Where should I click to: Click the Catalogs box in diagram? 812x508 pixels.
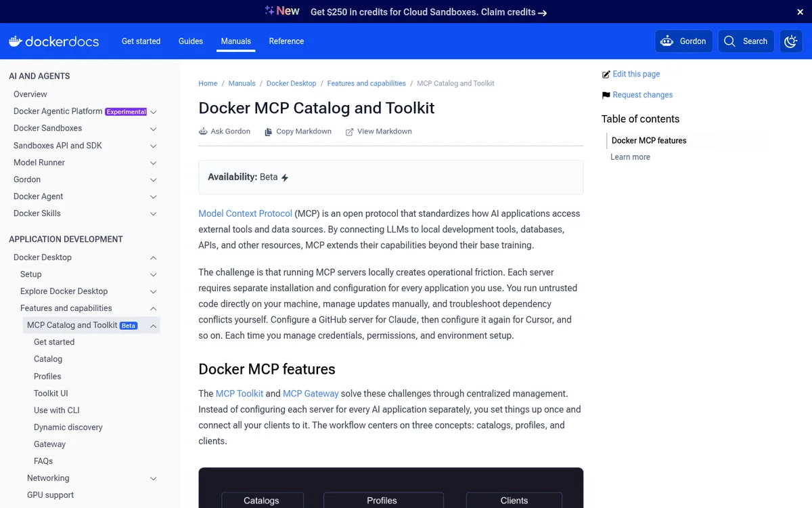261,500
